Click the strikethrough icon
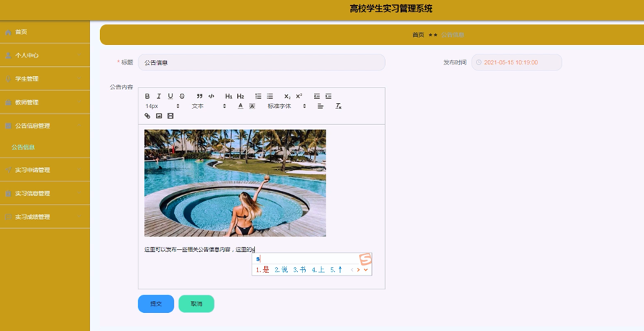 (x=182, y=97)
